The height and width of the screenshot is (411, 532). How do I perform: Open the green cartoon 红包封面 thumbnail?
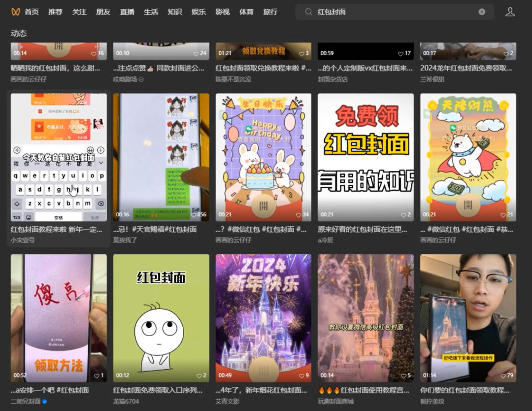tap(161, 318)
